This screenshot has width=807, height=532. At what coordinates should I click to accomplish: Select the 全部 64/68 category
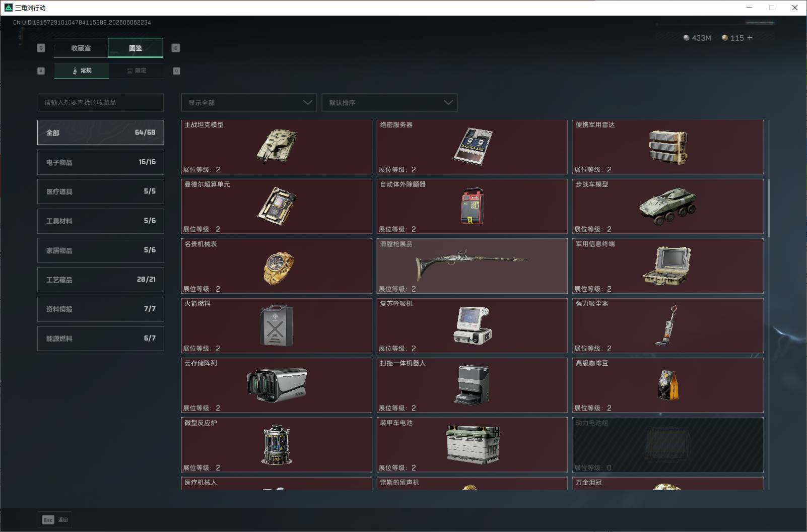(101, 132)
